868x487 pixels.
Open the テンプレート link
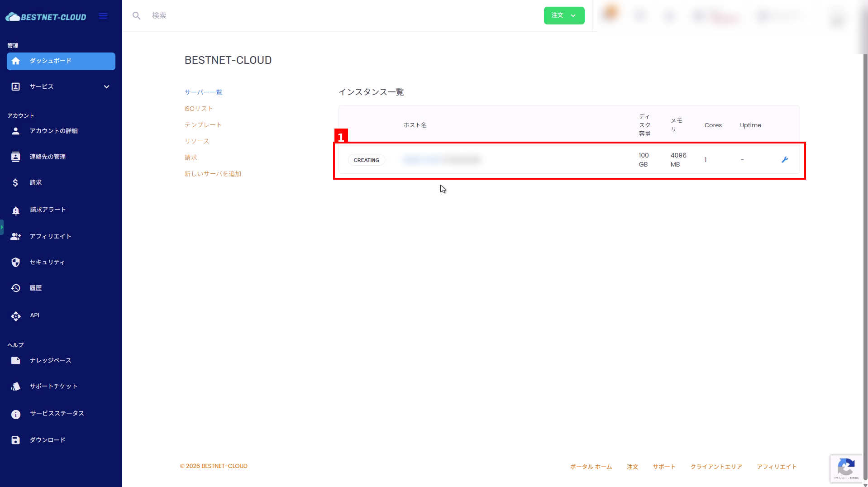pos(203,125)
